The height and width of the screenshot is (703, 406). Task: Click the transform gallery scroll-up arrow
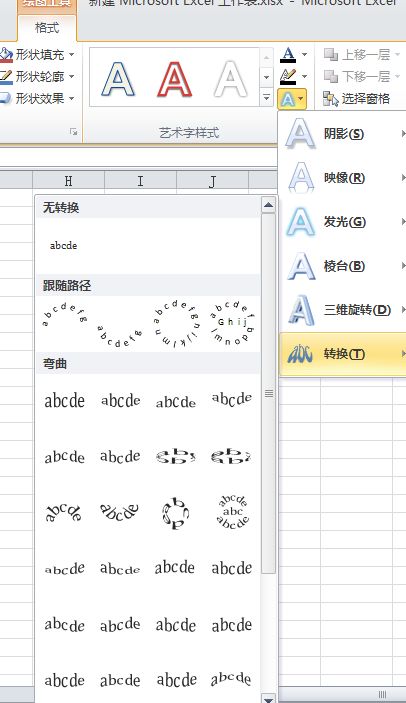(268, 205)
